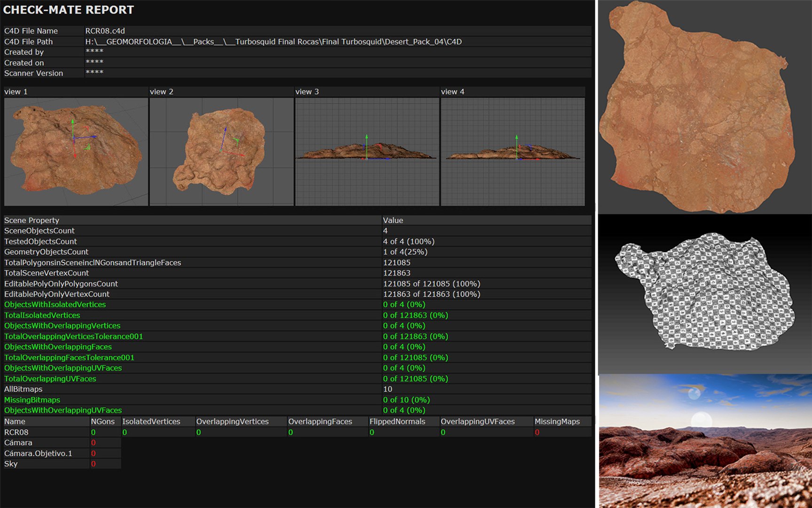Open the view 2 top-down rock thumbnail

point(222,151)
